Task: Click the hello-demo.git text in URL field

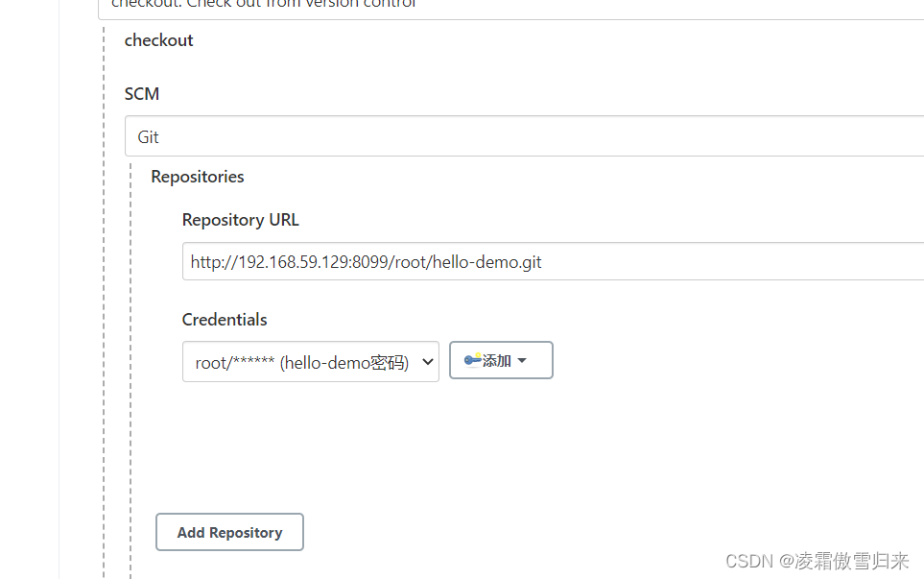Action: pos(489,261)
